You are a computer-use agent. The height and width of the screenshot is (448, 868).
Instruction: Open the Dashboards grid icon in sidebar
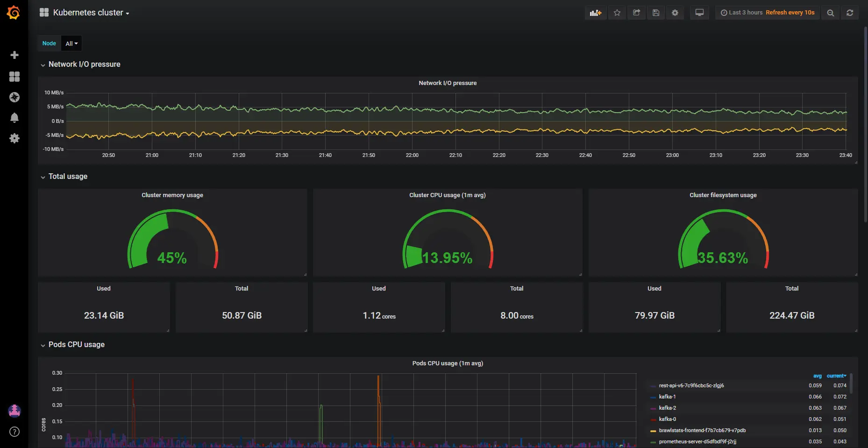pos(14,77)
